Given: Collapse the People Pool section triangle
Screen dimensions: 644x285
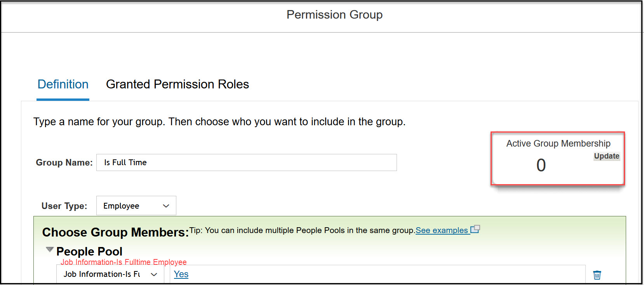Looking at the screenshot, I should pyautogui.click(x=49, y=250).
